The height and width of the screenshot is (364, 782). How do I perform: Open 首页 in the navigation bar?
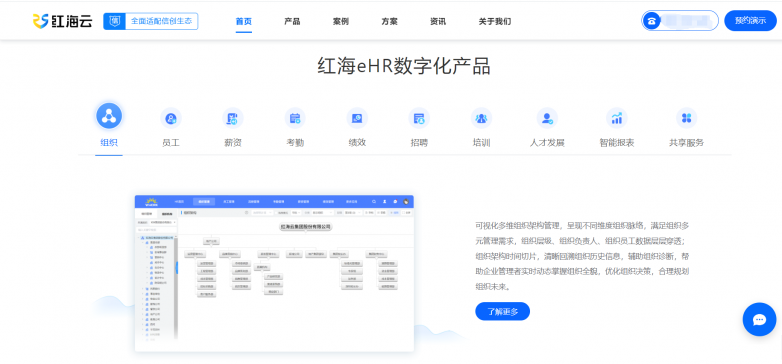coord(244,21)
